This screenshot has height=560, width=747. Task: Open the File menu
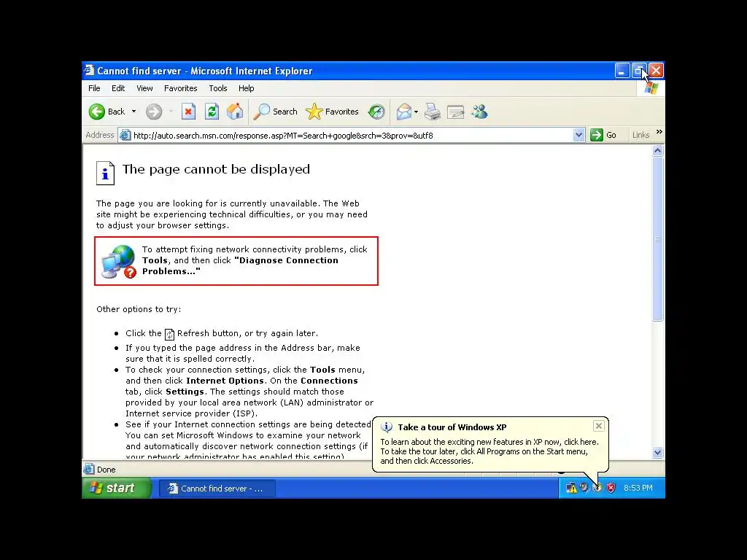pyautogui.click(x=94, y=88)
